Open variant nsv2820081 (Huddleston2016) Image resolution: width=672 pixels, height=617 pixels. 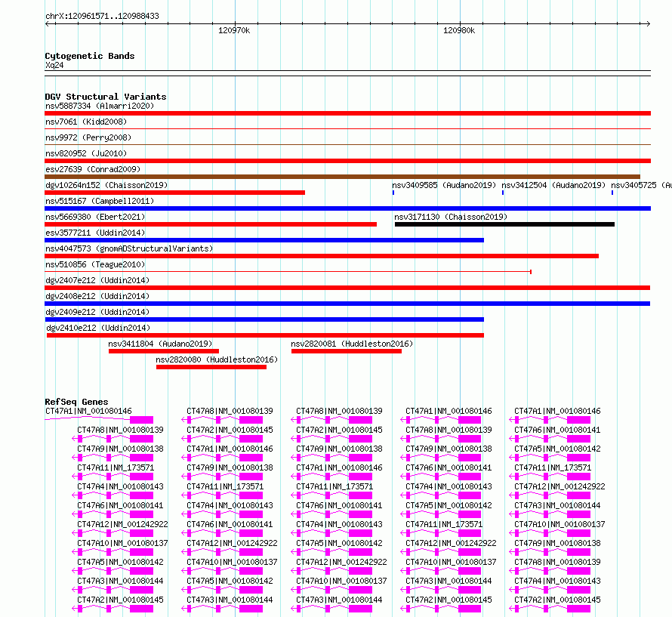(x=347, y=351)
